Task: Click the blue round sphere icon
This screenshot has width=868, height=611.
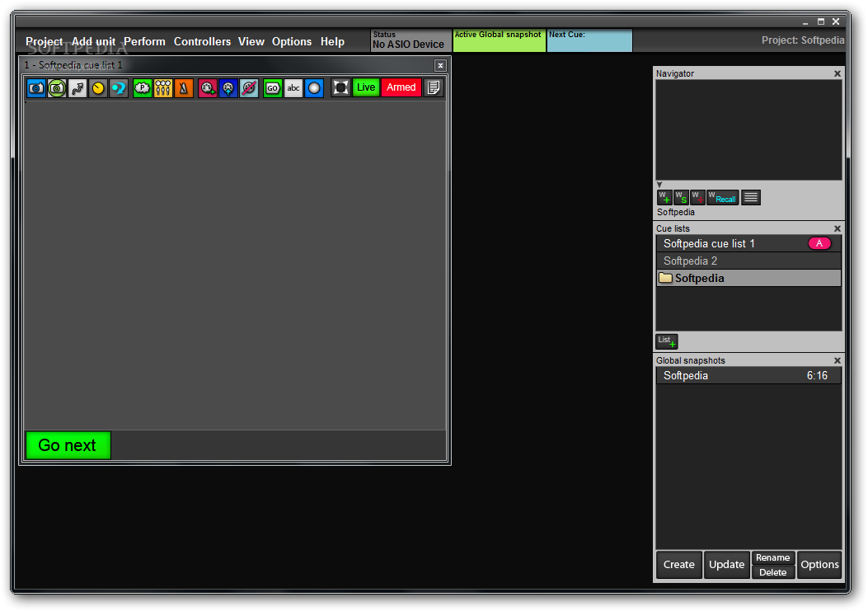Action: 314,88
